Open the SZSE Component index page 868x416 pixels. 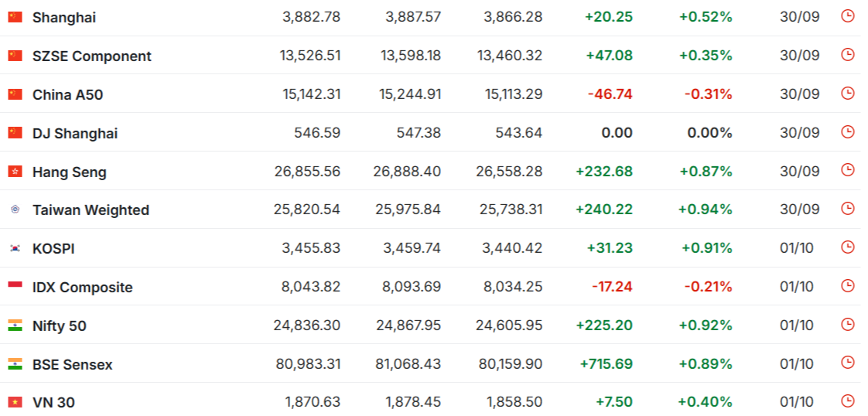click(x=92, y=56)
